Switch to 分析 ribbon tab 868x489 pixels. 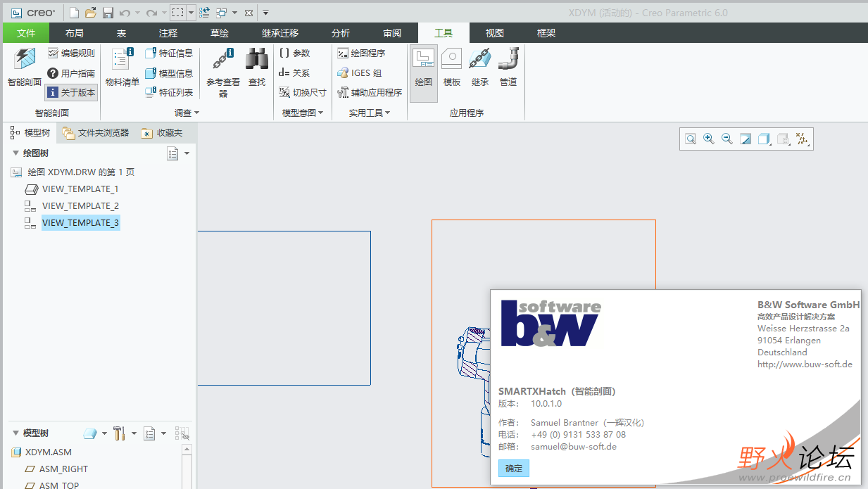click(x=341, y=33)
